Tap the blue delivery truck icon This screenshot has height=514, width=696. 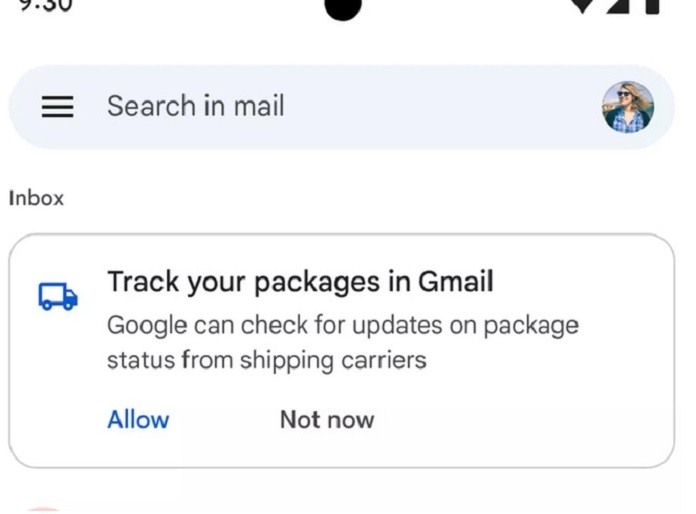tap(58, 296)
